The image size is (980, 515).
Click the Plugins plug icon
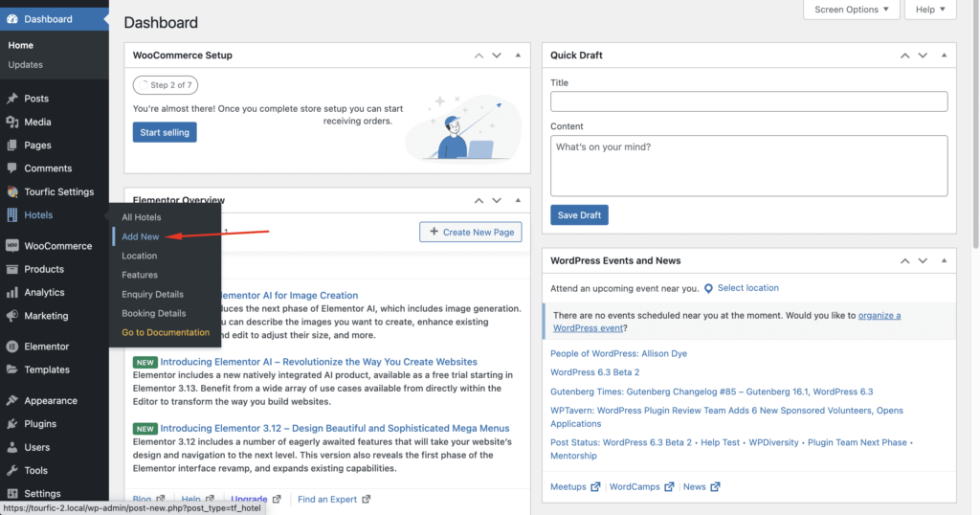coord(11,424)
